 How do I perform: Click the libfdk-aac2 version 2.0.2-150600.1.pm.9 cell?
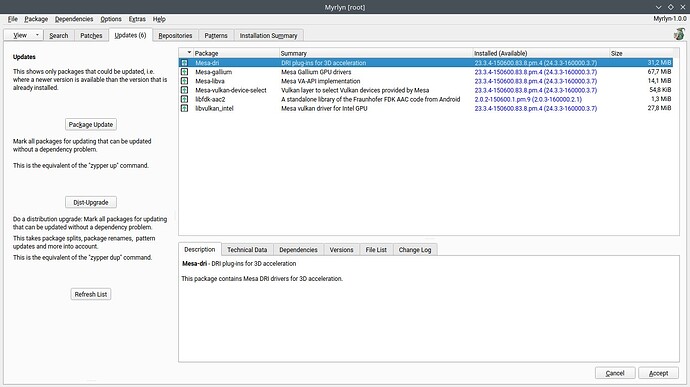point(528,100)
